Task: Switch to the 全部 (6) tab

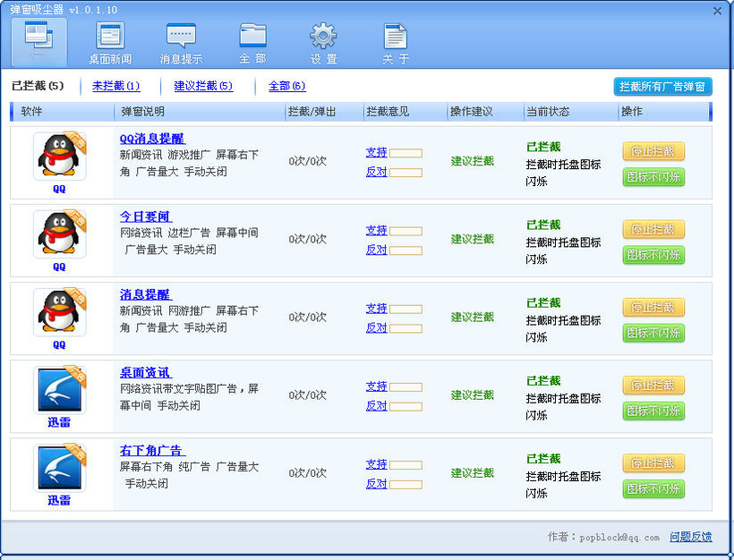Action: [287, 86]
